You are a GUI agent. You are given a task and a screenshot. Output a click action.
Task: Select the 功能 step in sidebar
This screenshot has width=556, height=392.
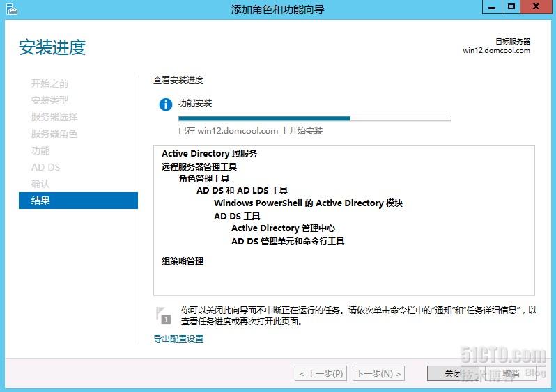[40, 150]
